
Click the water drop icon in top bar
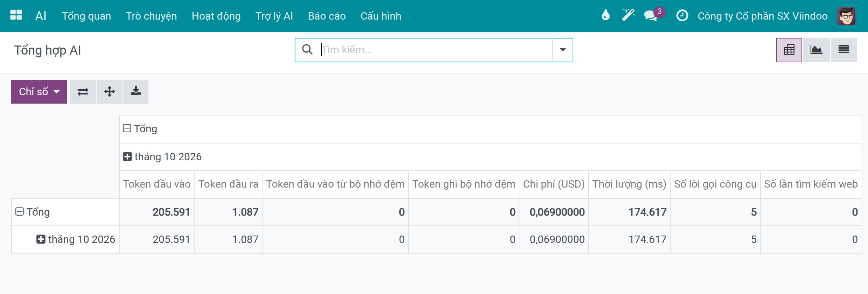(x=605, y=15)
